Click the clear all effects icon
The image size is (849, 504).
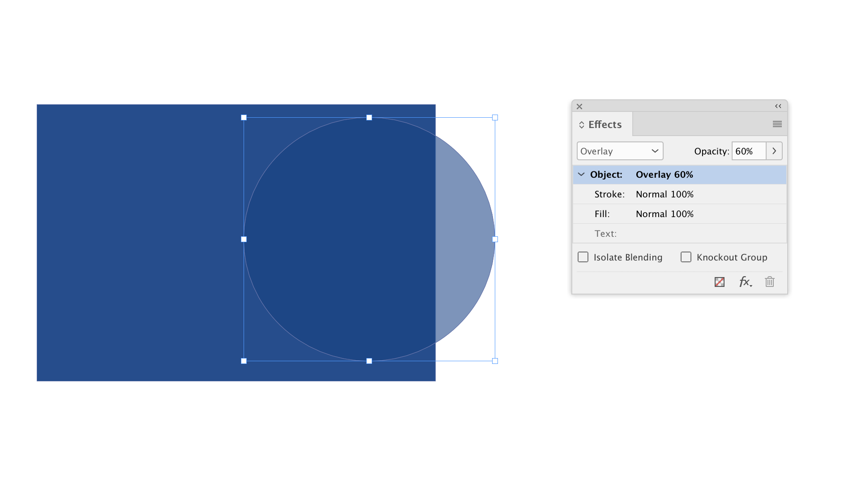point(719,282)
